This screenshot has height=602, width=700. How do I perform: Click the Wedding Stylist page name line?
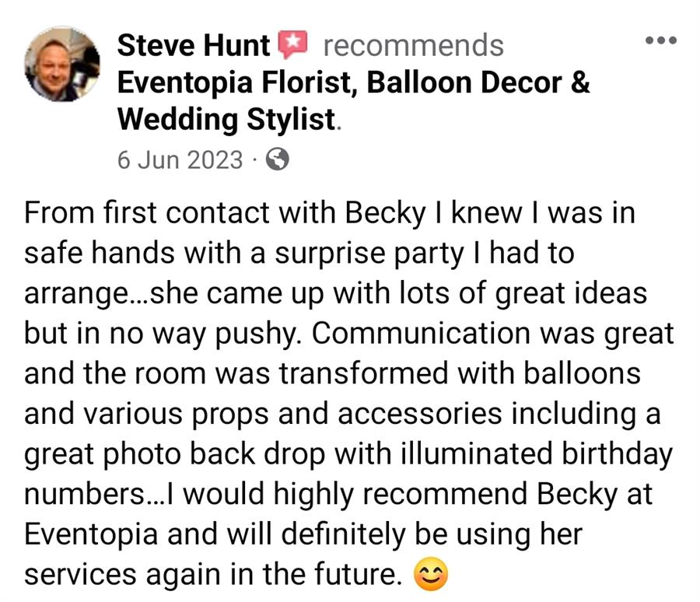pos(226,120)
